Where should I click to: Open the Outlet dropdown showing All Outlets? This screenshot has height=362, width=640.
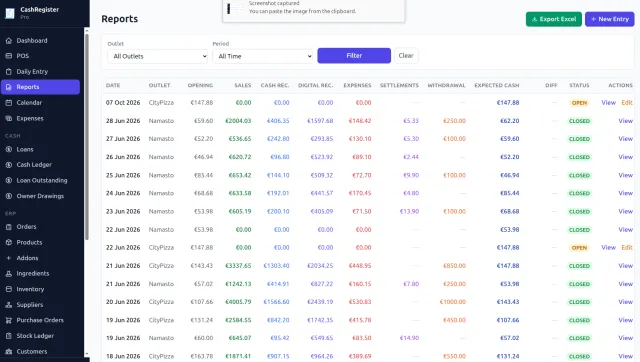(x=158, y=56)
